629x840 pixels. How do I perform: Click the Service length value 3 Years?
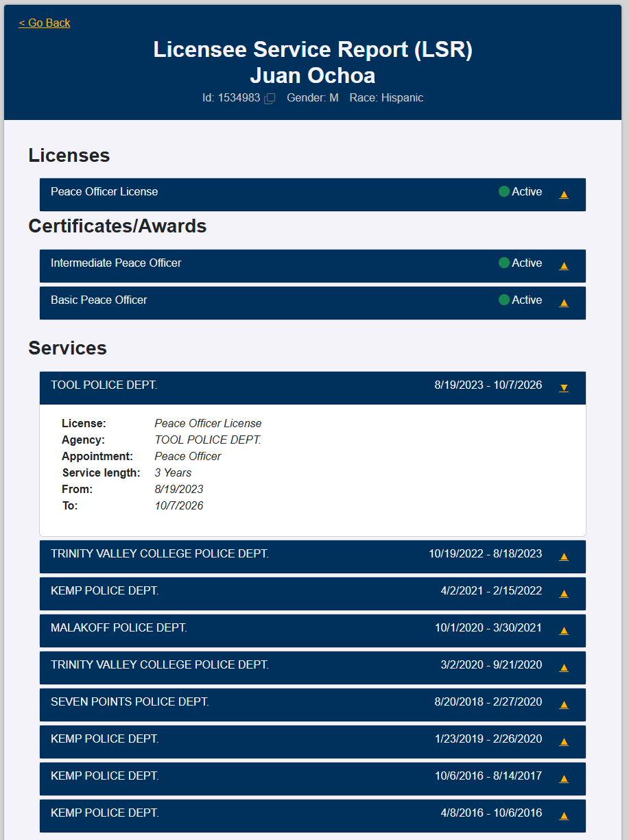pos(173,472)
